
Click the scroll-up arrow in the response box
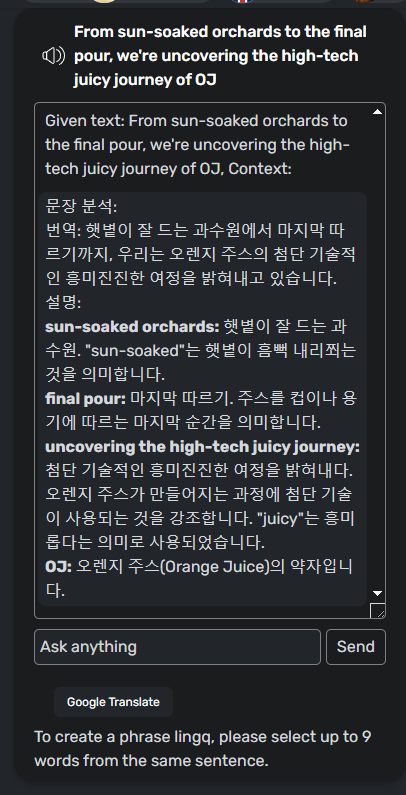pos(377,112)
